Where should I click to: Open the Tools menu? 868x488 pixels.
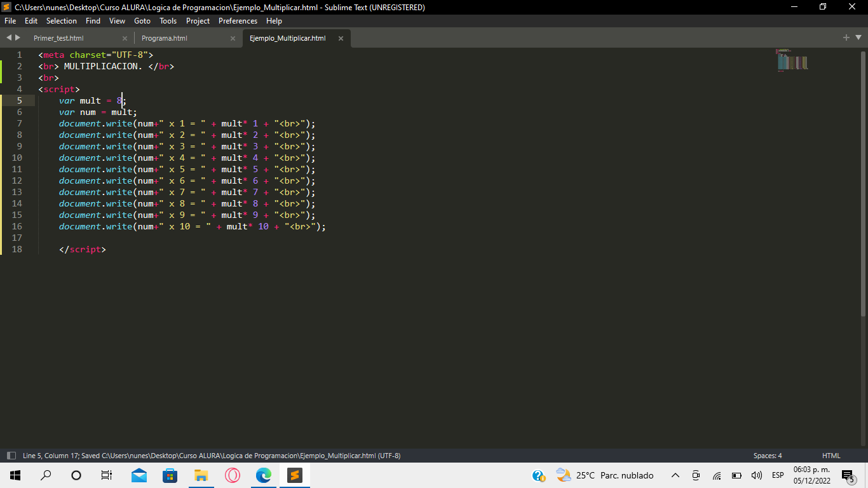pyautogui.click(x=168, y=21)
